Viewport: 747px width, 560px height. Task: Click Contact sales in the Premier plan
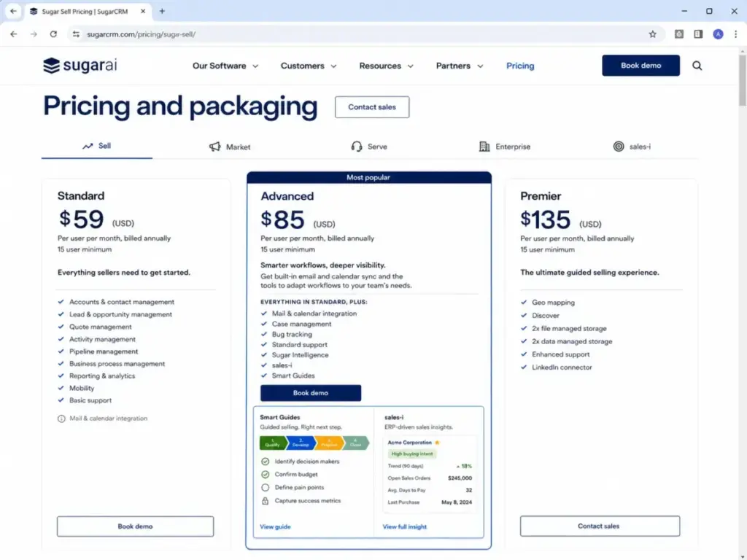tap(600, 526)
